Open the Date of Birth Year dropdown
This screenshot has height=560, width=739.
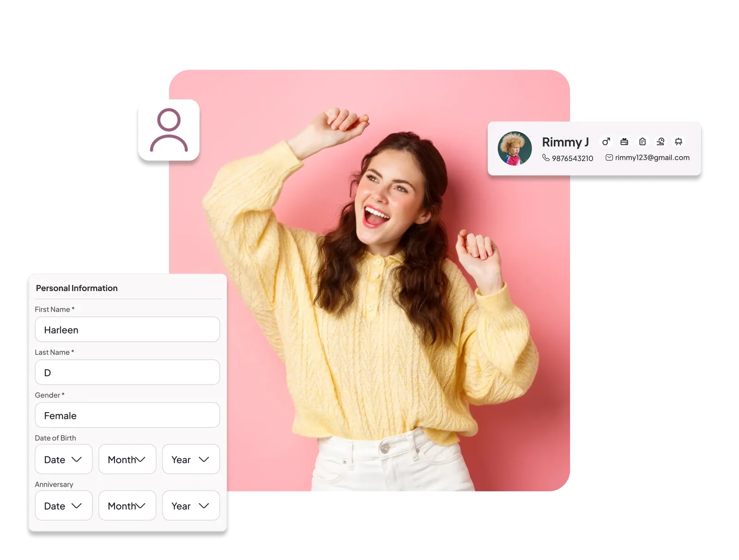point(191,459)
